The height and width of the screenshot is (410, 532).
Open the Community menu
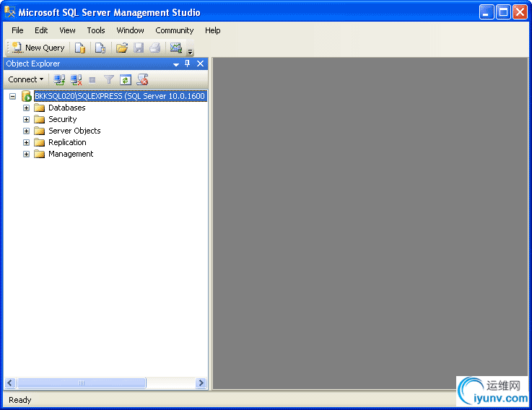(x=175, y=30)
